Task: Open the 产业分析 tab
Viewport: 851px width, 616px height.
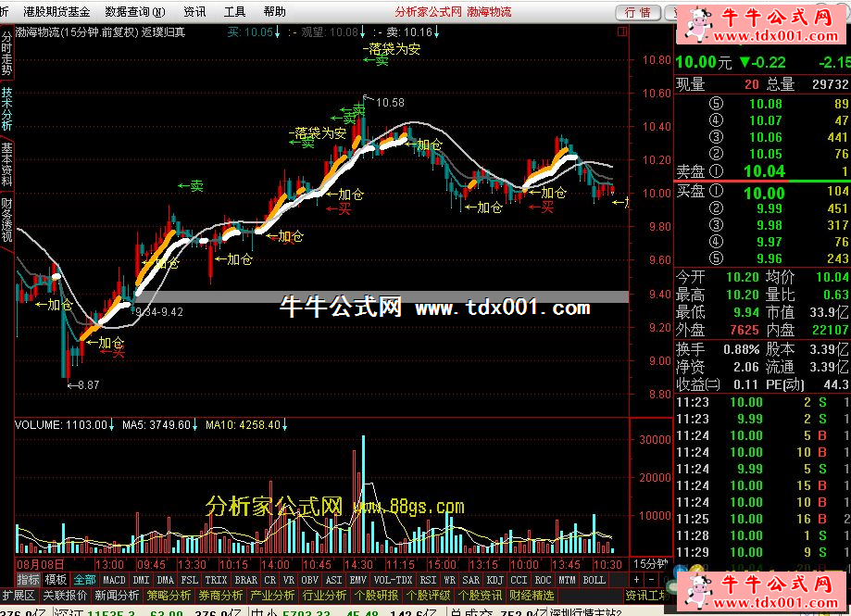Action: (272, 596)
